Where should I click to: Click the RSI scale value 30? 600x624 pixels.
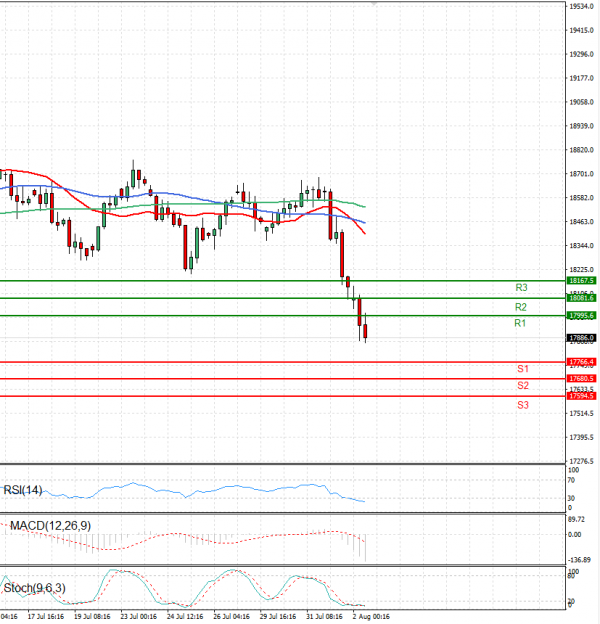tap(571, 498)
